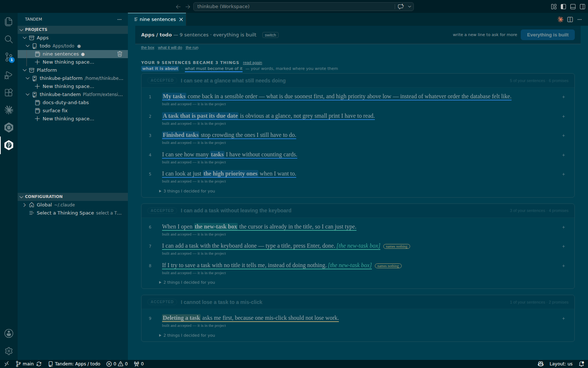
Task: Collapse the thinkube-tandem project node
Action: [x=28, y=95]
